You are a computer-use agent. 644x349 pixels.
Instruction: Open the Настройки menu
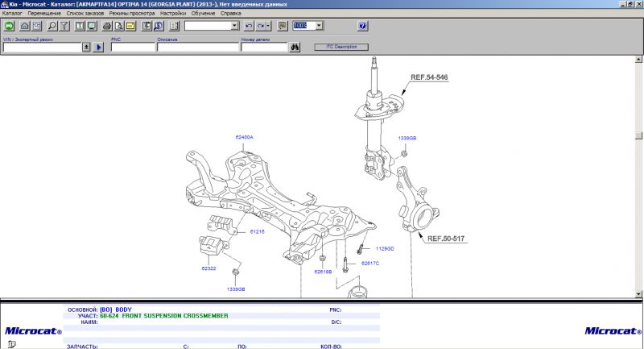pos(173,13)
